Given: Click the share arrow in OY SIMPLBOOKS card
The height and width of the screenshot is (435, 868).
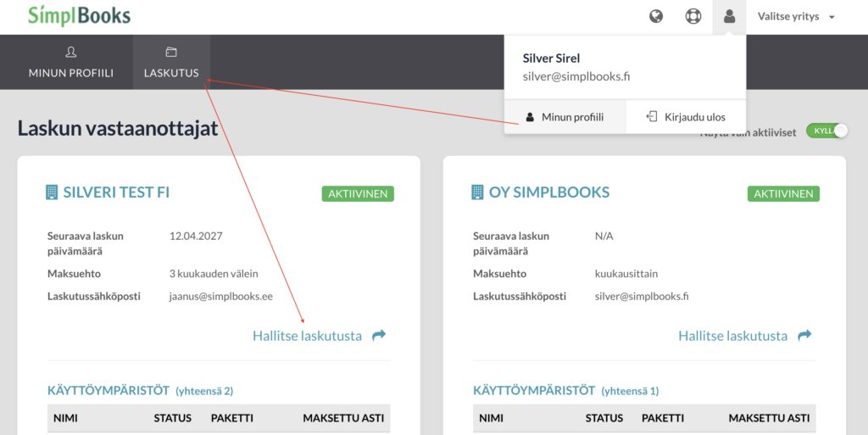Looking at the screenshot, I should click(x=804, y=335).
